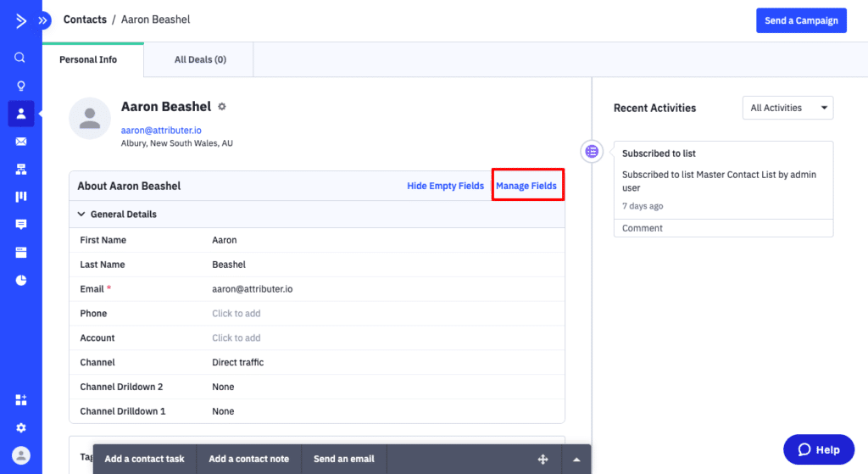The width and height of the screenshot is (868, 474).
Task: Open Reports pie chart icon in sidebar
Action: click(21, 280)
